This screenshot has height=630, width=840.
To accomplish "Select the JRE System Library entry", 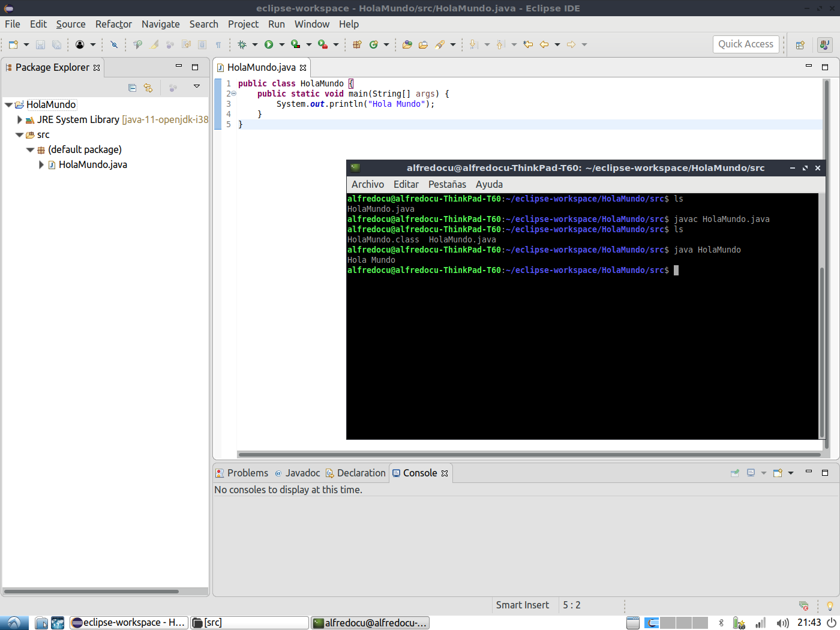I will 117,119.
